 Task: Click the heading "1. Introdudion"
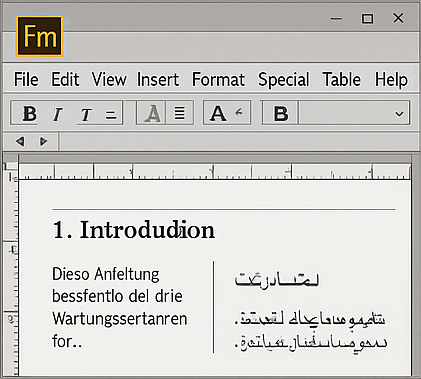pyautogui.click(x=134, y=230)
